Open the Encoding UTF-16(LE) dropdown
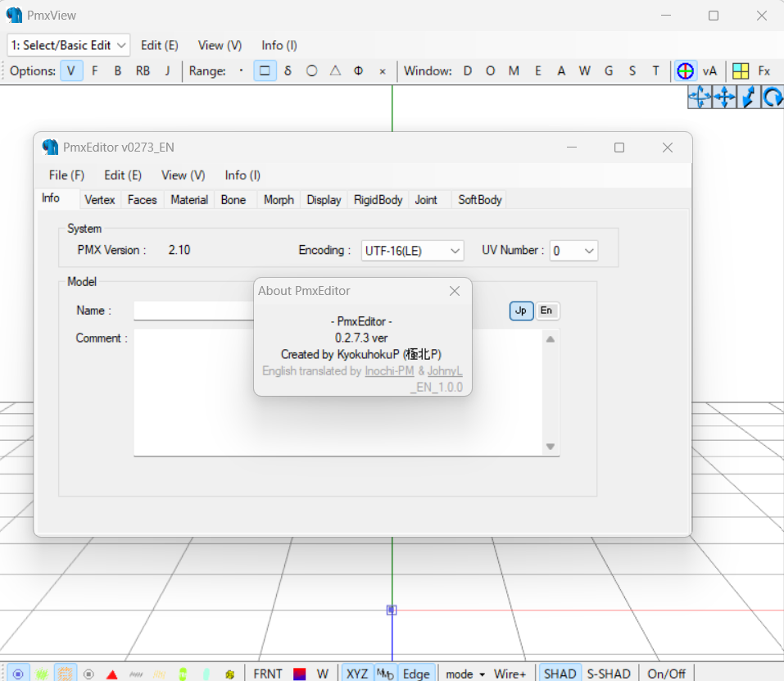The image size is (784, 681). click(413, 251)
